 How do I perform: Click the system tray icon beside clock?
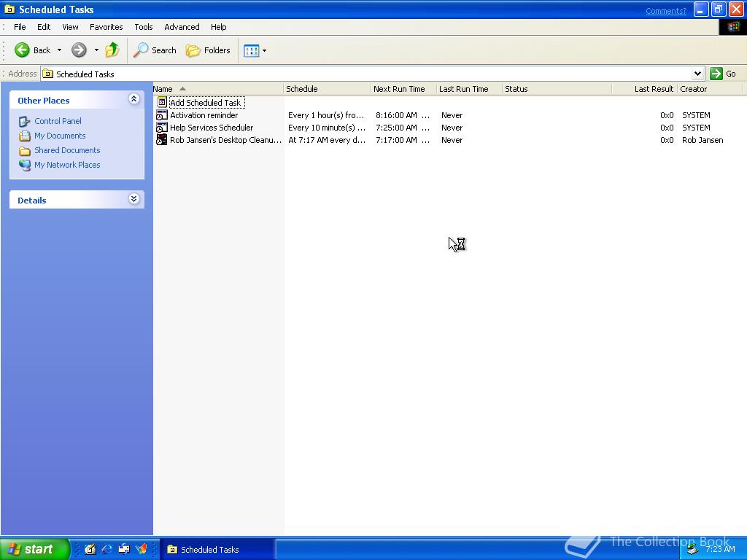coord(693,550)
